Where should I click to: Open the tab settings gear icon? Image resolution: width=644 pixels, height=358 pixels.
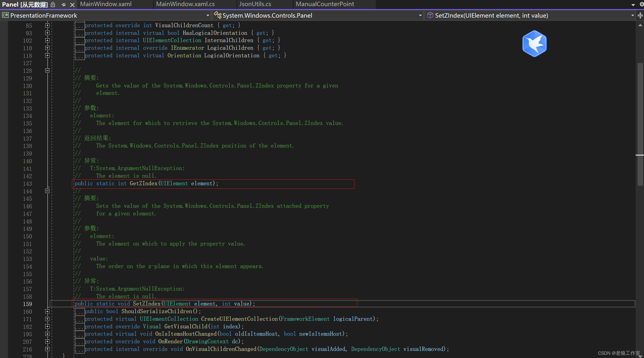[x=642, y=4]
